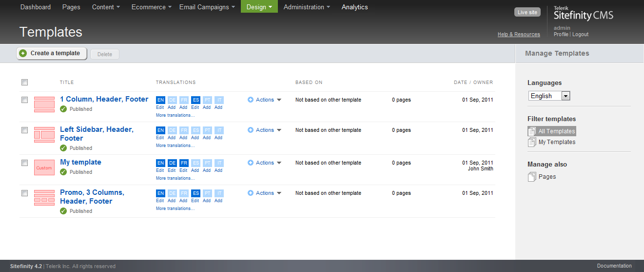644x272 pixels.
Task: Expand the Actions menu for My template
Action: (x=265, y=163)
